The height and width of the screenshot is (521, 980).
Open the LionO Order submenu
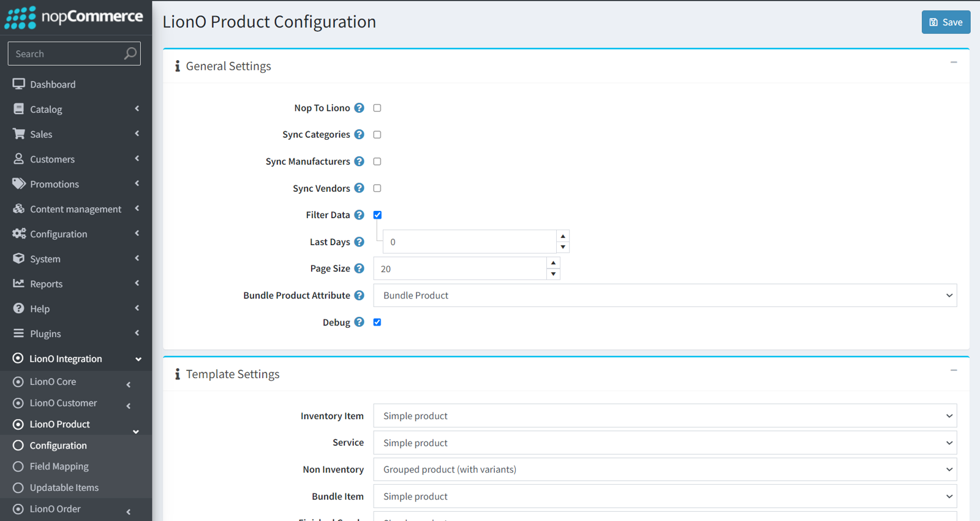click(76, 509)
